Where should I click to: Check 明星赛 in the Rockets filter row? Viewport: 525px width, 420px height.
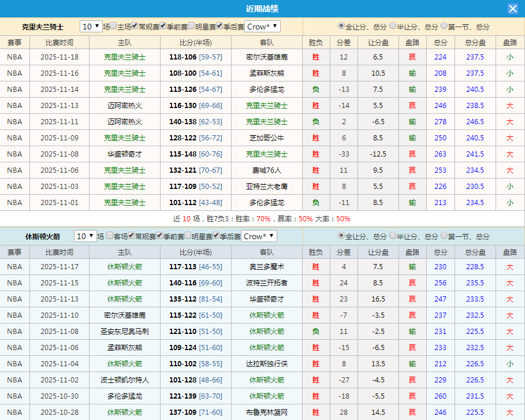click(x=188, y=236)
